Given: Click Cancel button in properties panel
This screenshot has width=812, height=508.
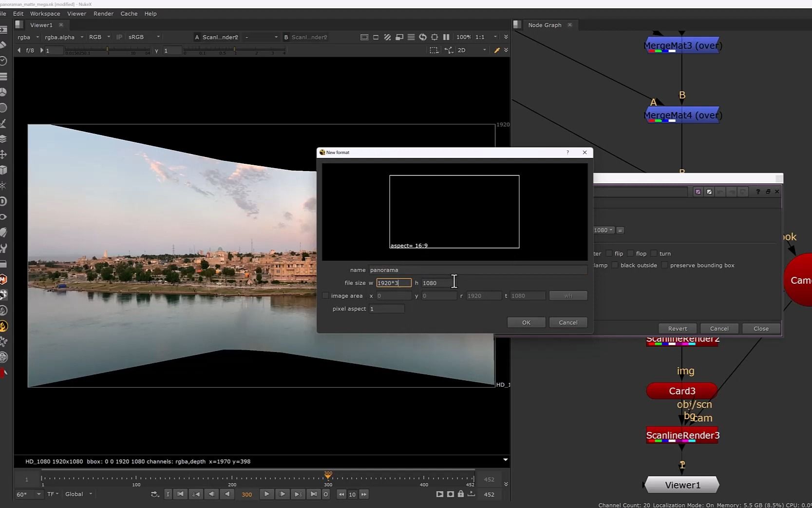Looking at the screenshot, I should pyautogui.click(x=719, y=329).
